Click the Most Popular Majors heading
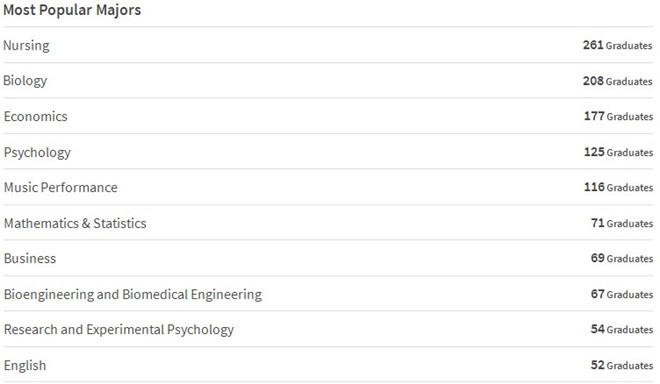The image size is (660, 384). 72,10
